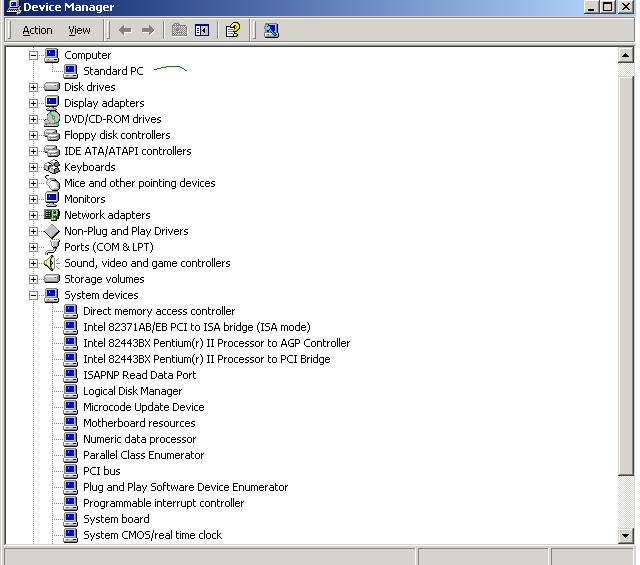The width and height of the screenshot is (640, 565).
Task: Click the Storage volumes icon
Action: 51,279
